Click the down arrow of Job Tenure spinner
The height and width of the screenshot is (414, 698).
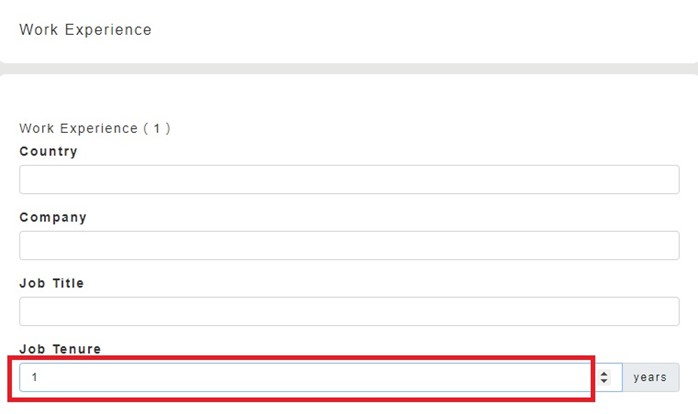(604, 382)
